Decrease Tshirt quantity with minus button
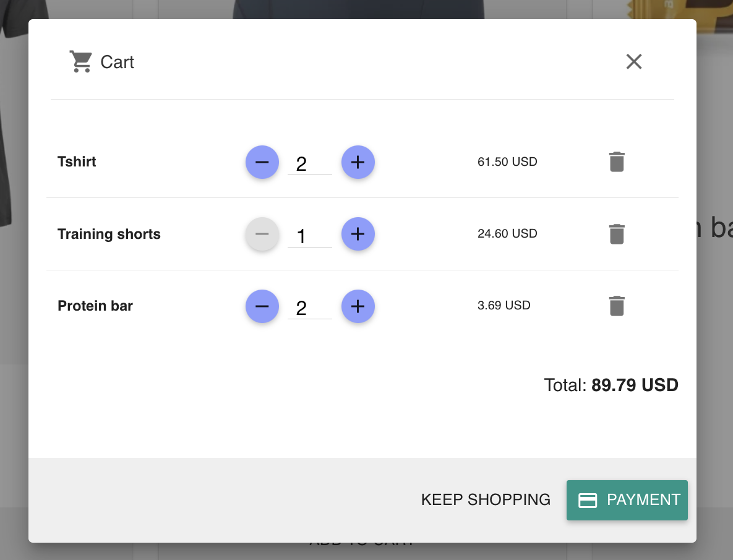The height and width of the screenshot is (560, 733). coord(262,162)
